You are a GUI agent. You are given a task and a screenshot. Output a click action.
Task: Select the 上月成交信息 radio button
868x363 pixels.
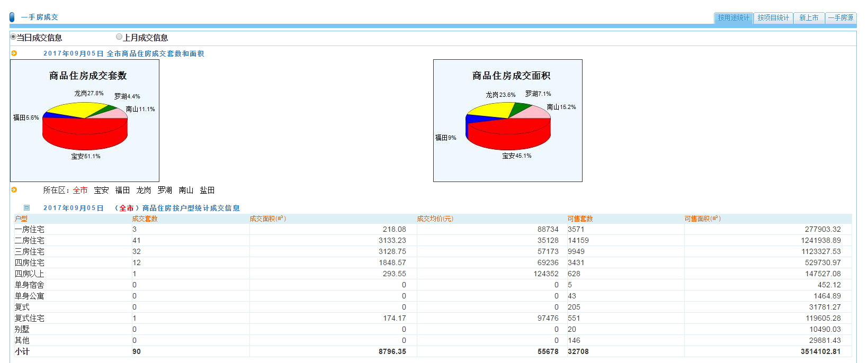point(119,37)
